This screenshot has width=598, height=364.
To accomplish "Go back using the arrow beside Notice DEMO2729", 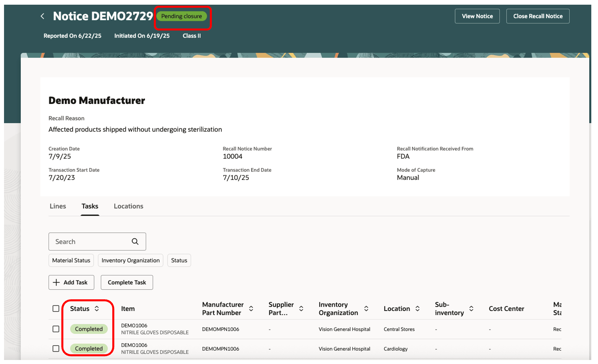I will (42, 16).
